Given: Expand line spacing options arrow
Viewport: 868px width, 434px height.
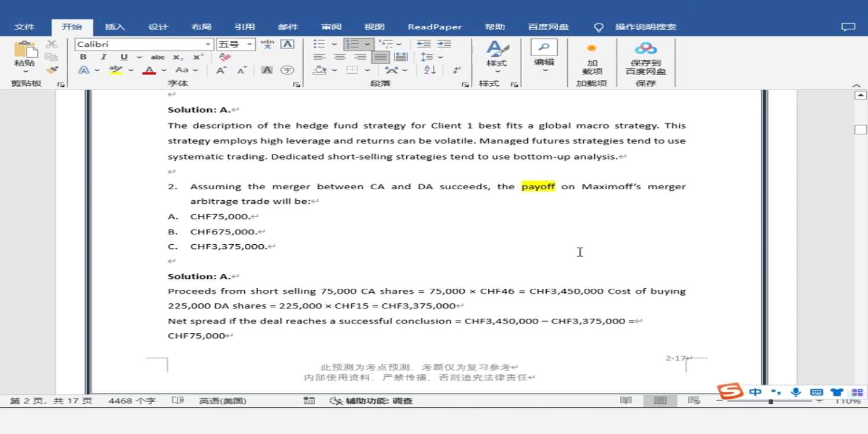Looking at the screenshot, I should (440, 57).
